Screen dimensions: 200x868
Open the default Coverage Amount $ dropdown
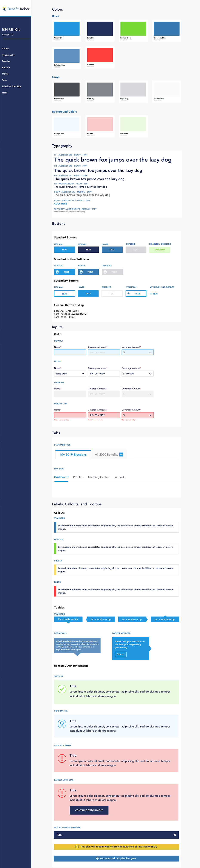tap(137, 352)
